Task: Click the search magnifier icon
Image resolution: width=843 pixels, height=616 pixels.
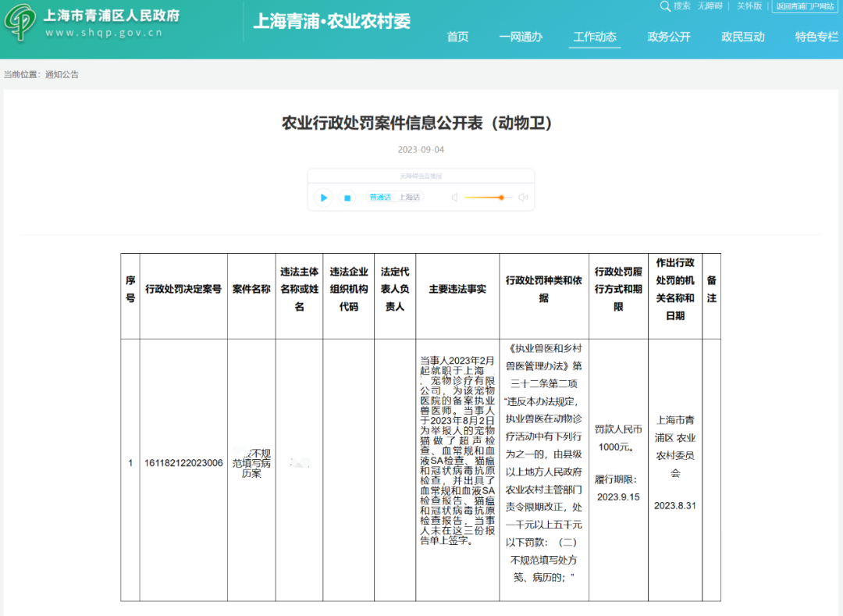Action: [665, 6]
